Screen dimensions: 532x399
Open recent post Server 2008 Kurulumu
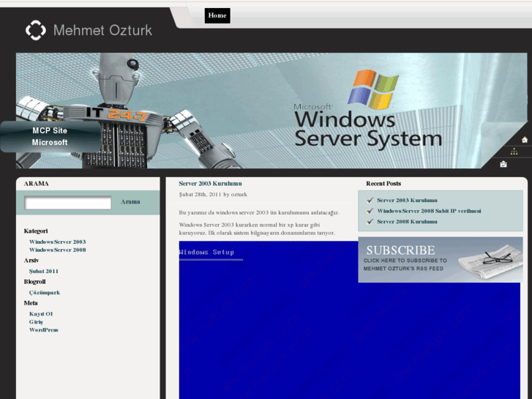pos(407,221)
